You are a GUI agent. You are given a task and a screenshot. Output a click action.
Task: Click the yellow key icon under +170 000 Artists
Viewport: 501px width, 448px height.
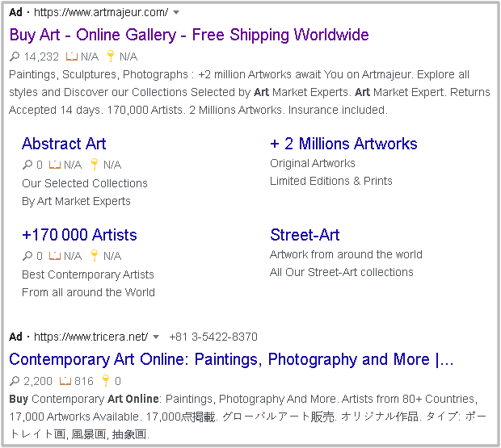click(x=95, y=256)
